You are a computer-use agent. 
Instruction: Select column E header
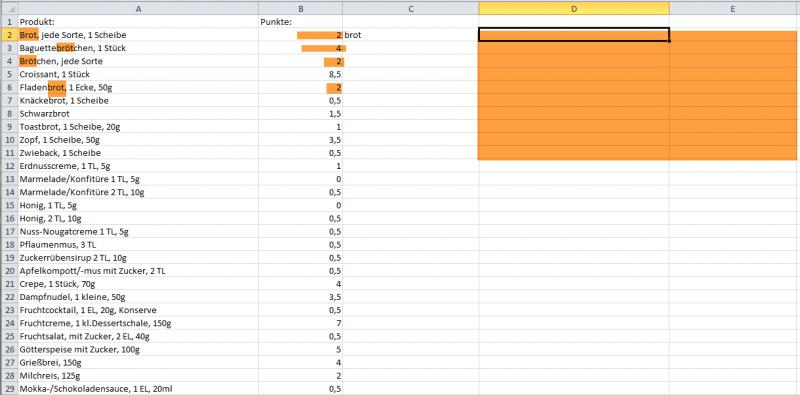click(x=733, y=9)
